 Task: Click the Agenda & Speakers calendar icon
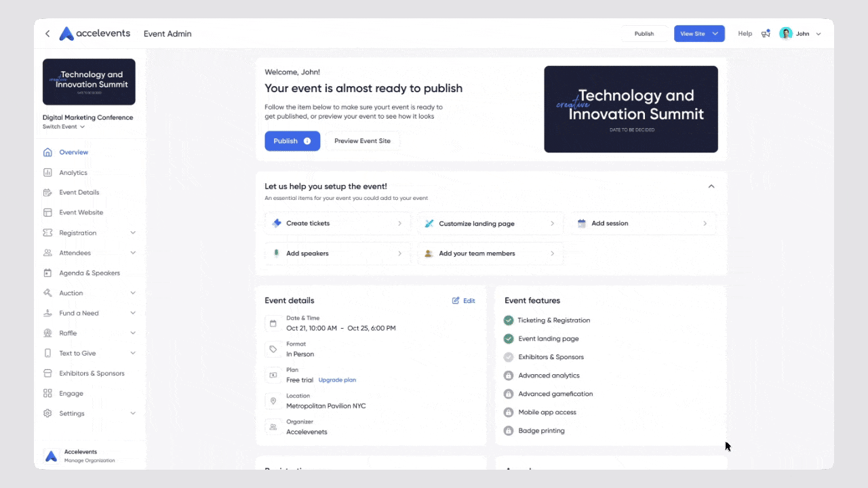tap(47, 273)
